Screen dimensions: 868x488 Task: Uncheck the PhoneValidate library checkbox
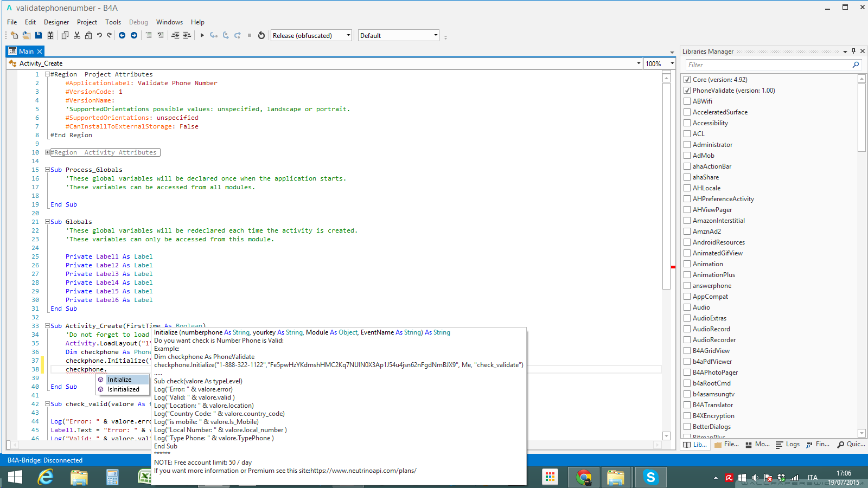[687, 91]
